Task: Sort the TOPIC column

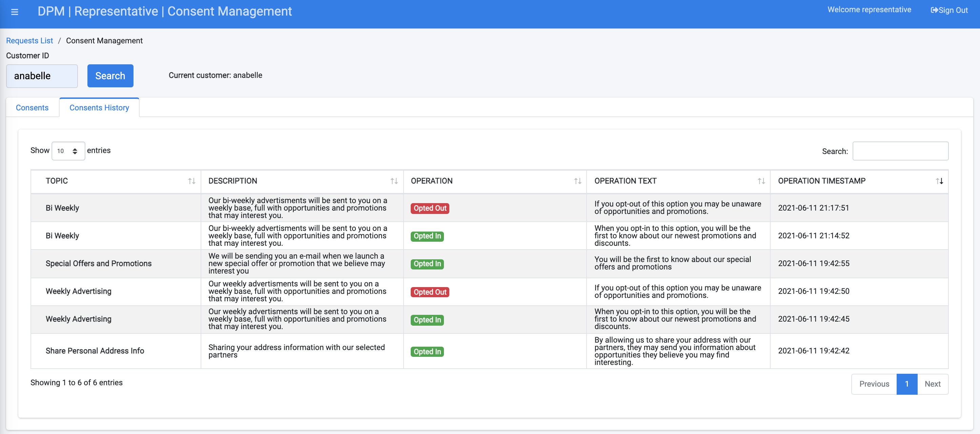Action: (x=191, y=181)
